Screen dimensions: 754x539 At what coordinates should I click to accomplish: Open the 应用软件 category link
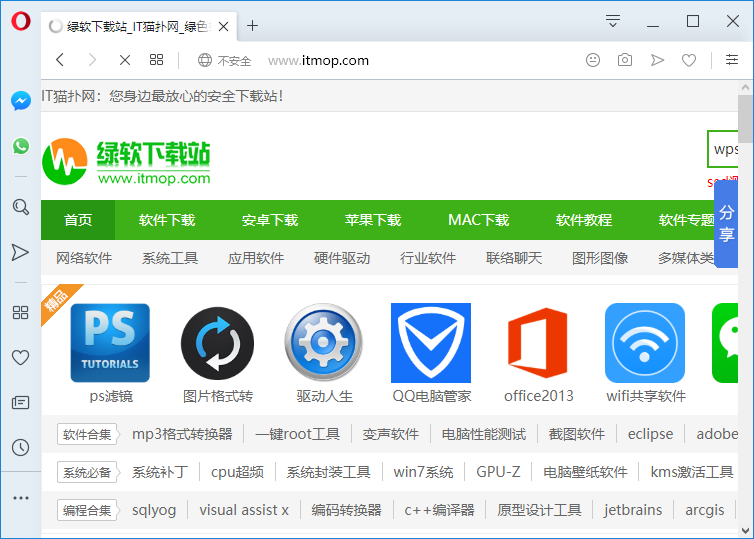pyautogui.click(x=256, y=258)
